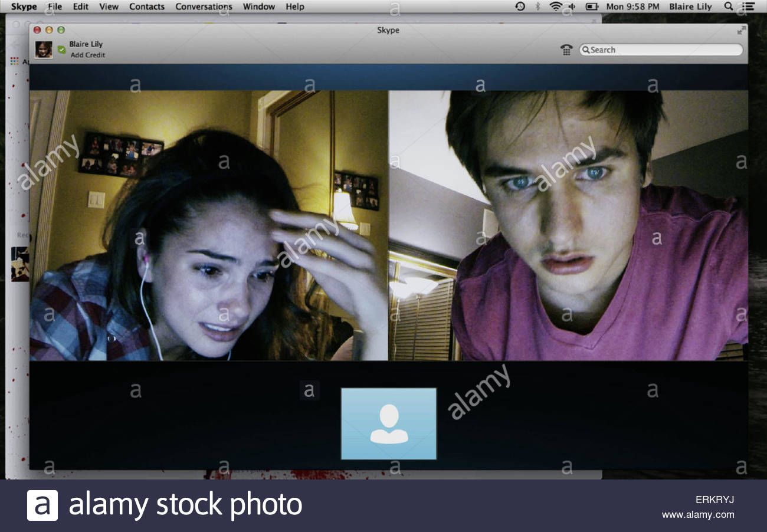Open the Window menu
Image resolution: width=767 pixels, height=532 pixels.
pyautogui.click(x=259, y=6)
